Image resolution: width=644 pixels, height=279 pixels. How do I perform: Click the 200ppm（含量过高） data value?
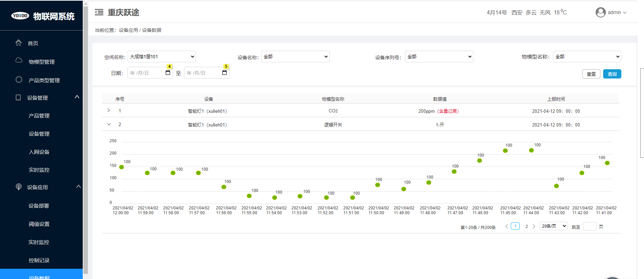(x=439, y=111)
